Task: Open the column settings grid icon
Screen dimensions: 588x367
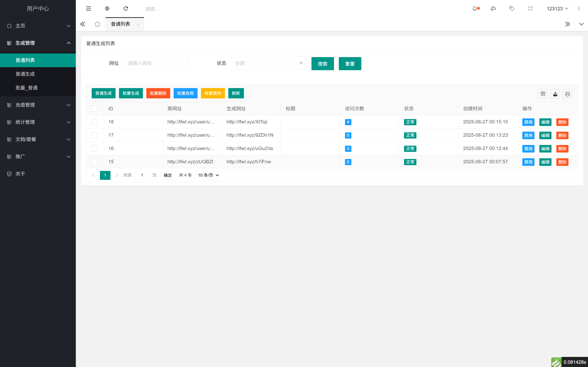Action: [x=543, y=94]
